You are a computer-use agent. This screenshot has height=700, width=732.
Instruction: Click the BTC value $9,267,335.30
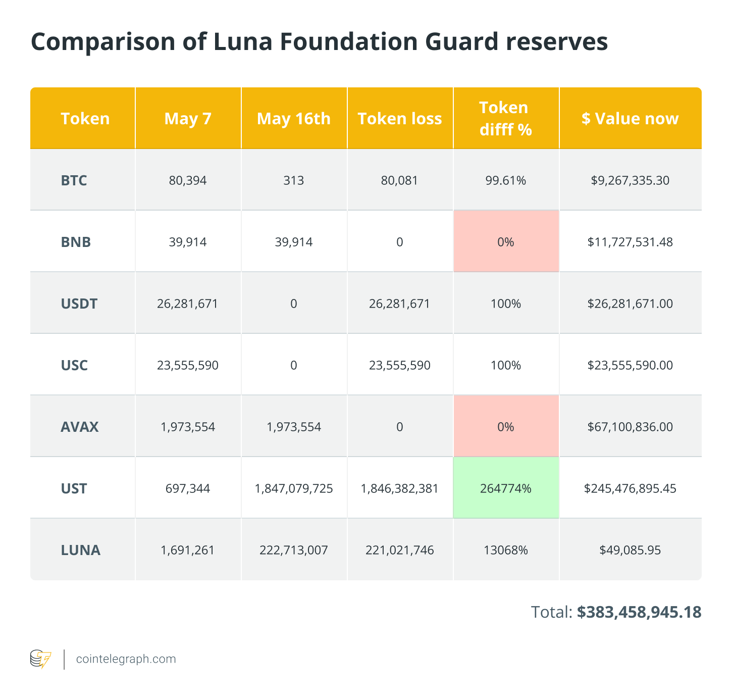pyautogui.click(x=630, y=180)
